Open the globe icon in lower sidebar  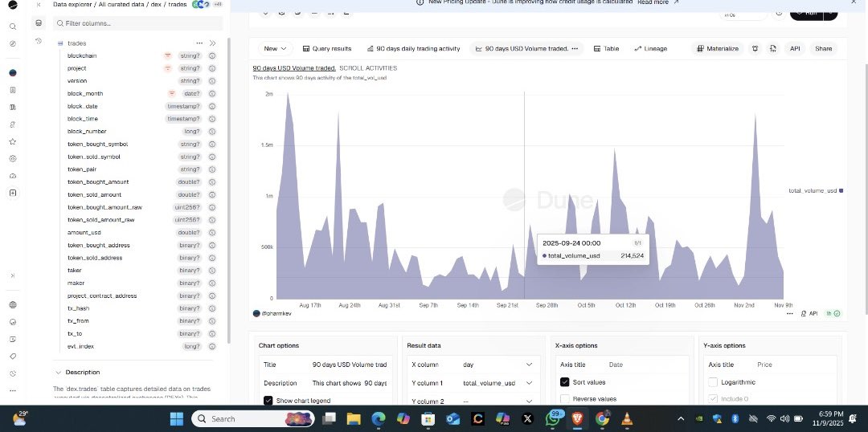(x=13, y=305)
